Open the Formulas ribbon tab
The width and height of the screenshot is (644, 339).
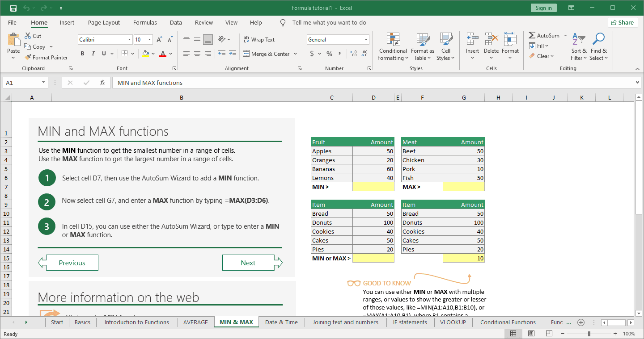click(x=145, y=22)
